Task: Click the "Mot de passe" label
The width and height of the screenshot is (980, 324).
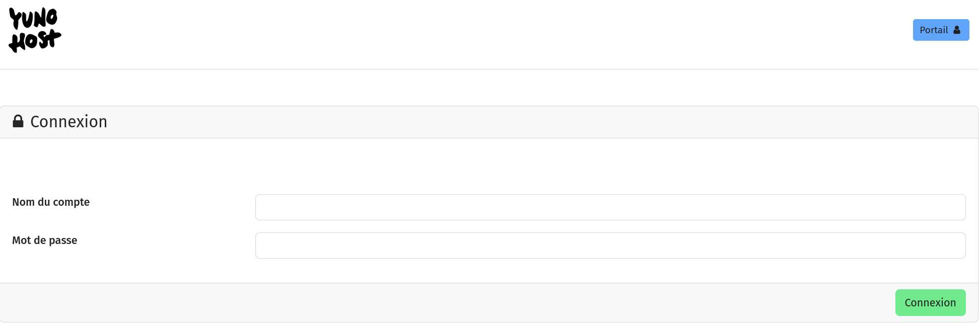Action: coord(45,240)
